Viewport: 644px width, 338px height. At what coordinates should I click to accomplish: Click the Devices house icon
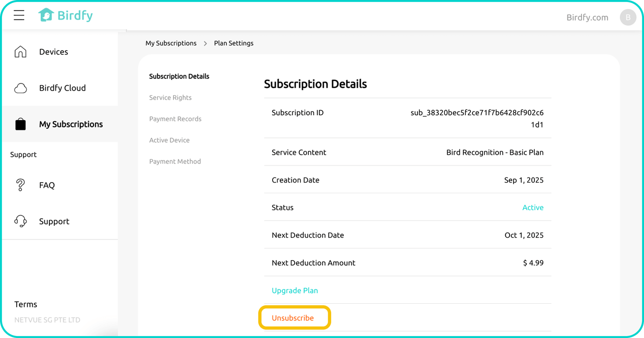click(x=20, y=52)
